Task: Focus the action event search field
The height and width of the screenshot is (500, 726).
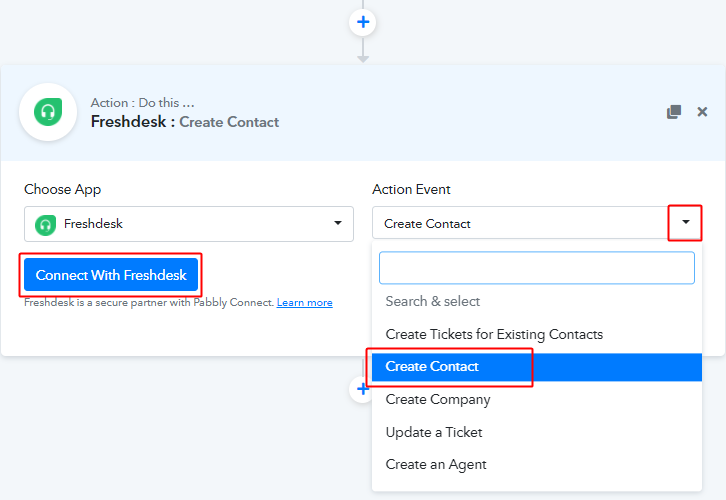Action: coord(537,268)
